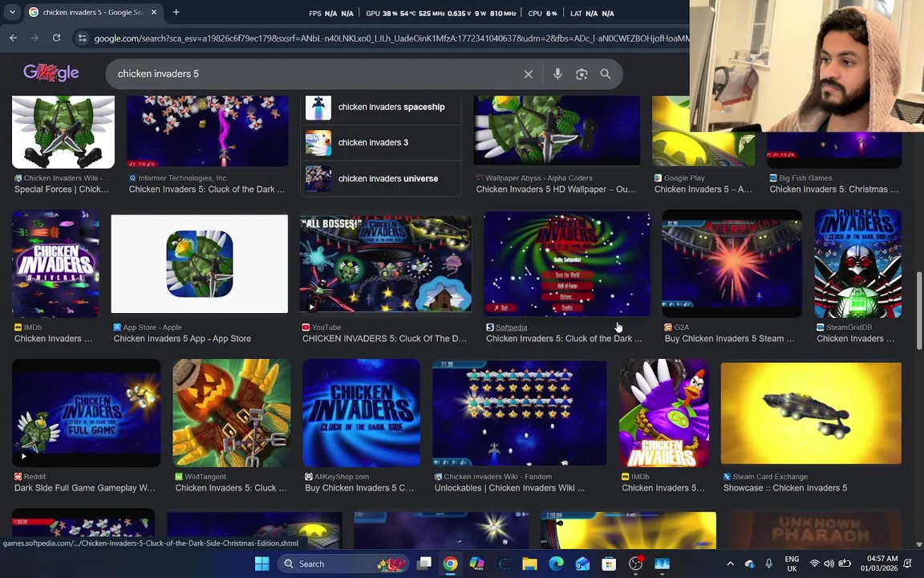
Task: Click the page vertical scrollbar thumb
Action: click(x=919, y=311)
